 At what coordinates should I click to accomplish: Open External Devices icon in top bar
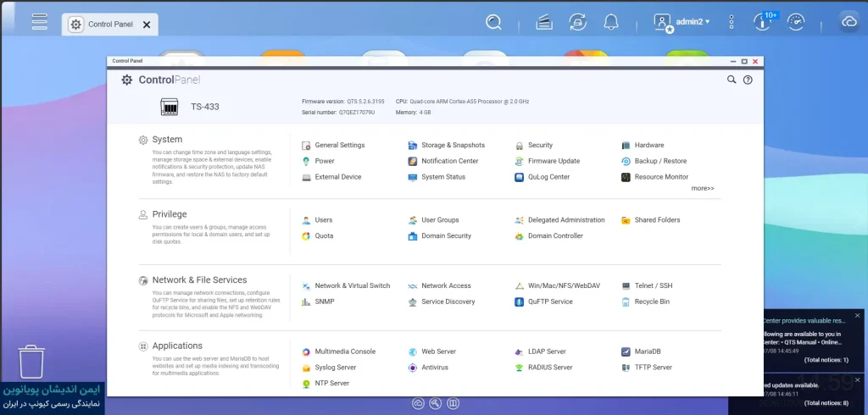click(x=577, y=22)
